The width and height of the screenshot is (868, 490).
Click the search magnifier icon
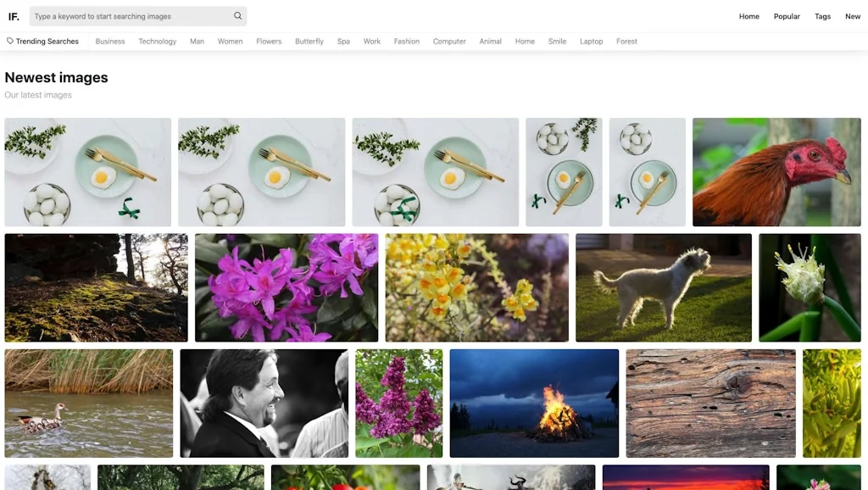[x=238, y=15]
